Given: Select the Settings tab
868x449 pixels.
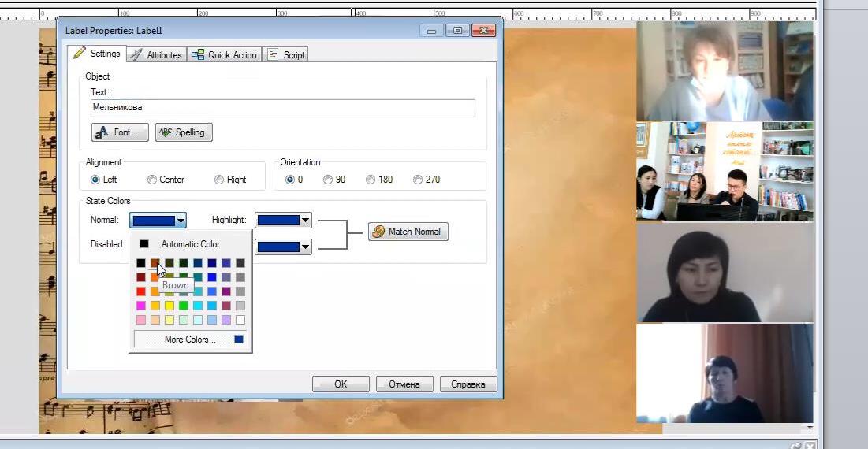Looking at the screenshot, I should click(98, 54).
